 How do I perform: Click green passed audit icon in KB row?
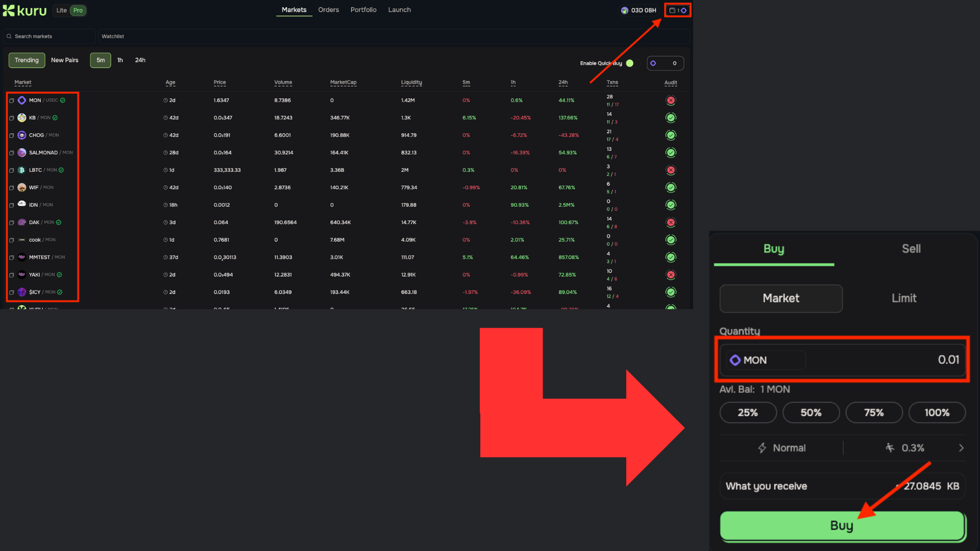click(x=671, y=118)
